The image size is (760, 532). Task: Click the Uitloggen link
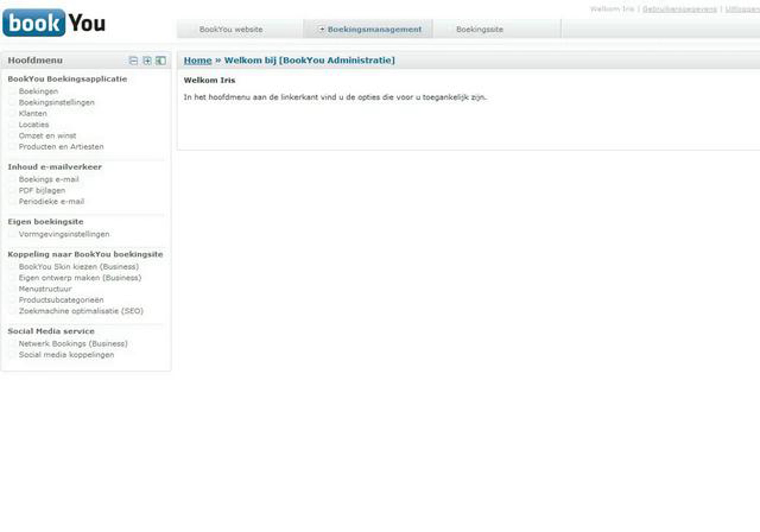tap(742, 9)
